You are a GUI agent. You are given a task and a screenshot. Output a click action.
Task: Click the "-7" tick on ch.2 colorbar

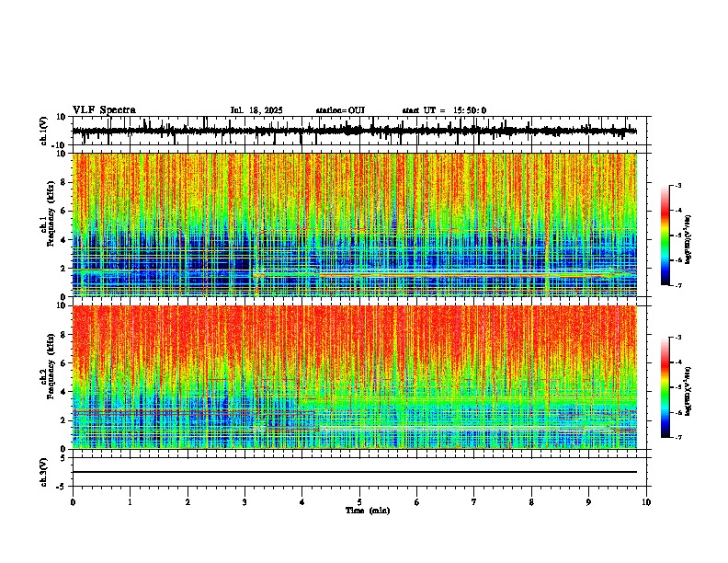tap(677, 437)
